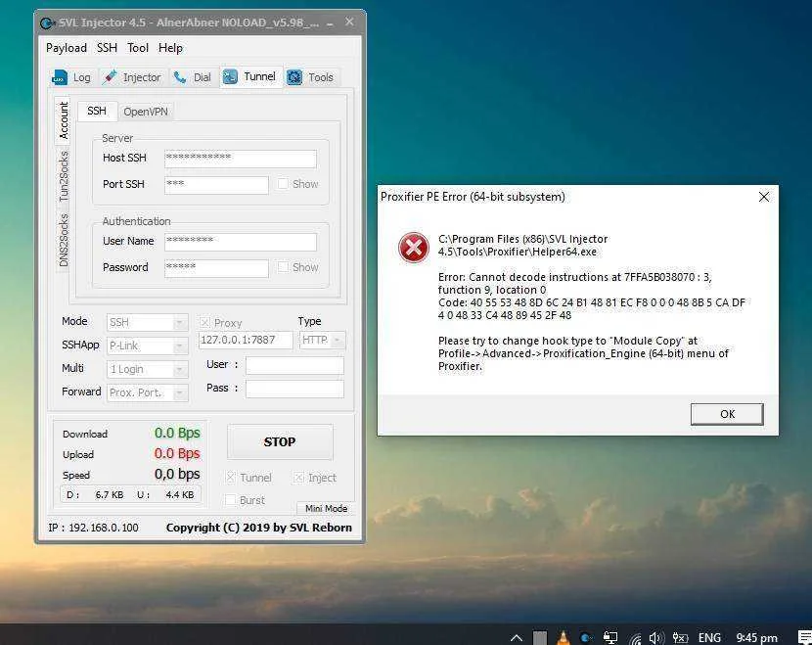Expand the Mode dropdown
The image size is (812, 645).
tap(180, 323)
